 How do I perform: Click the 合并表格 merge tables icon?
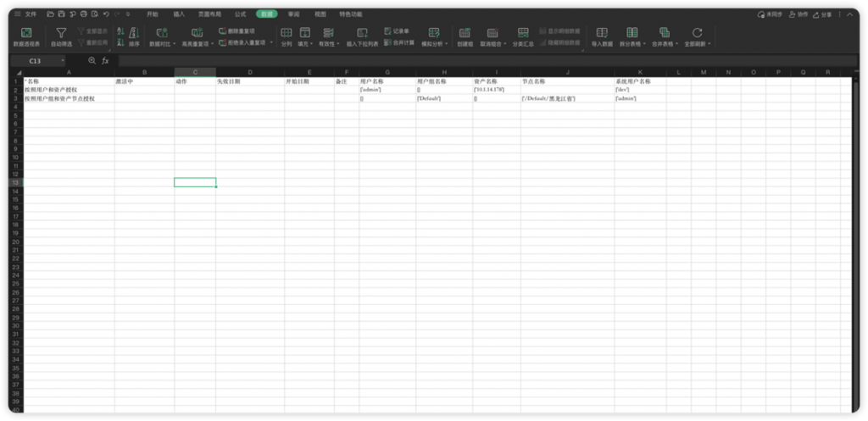(664, 33)
